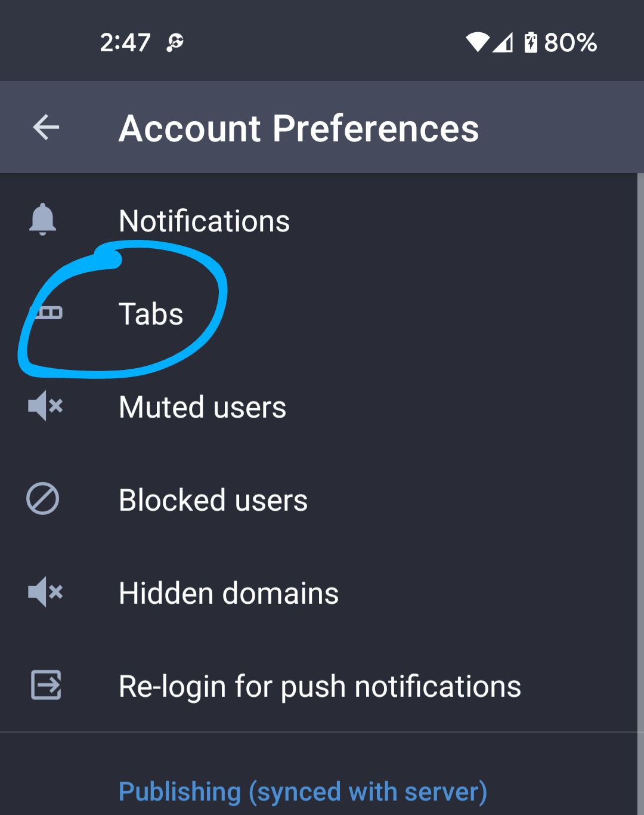Tap the Tabs icon
The image size is (644, 815).
coord(48,313)
